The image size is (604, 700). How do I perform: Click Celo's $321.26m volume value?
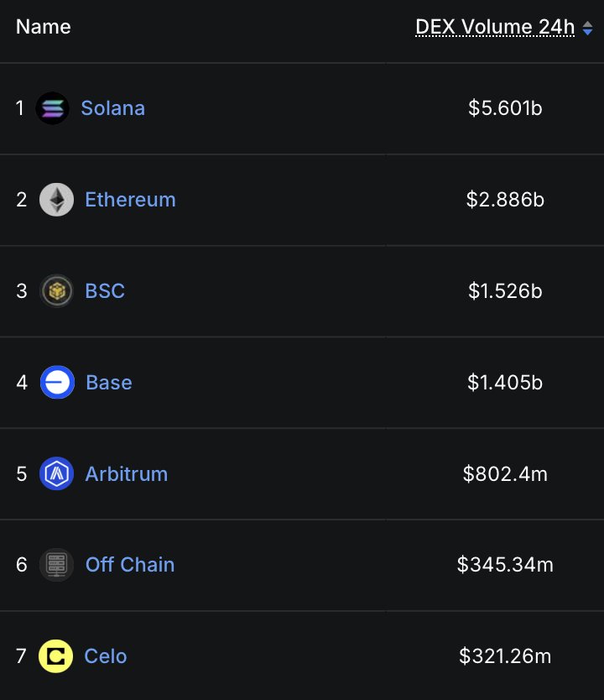(505, 656)
